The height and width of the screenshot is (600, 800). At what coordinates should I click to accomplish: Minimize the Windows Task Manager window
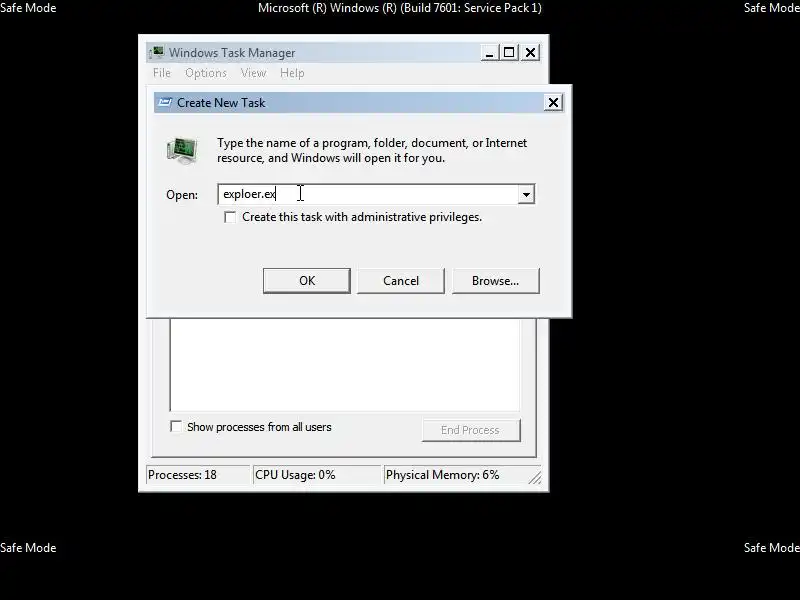[489, 53]
